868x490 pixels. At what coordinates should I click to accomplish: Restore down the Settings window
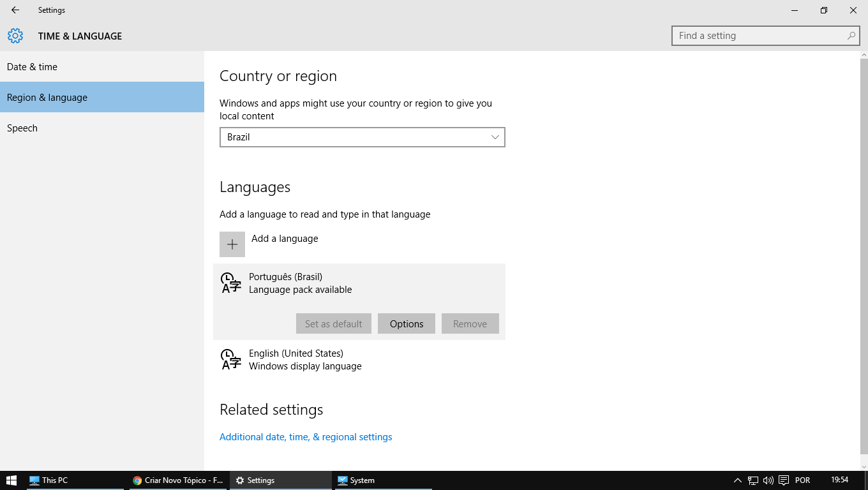(x=824, y=10)
